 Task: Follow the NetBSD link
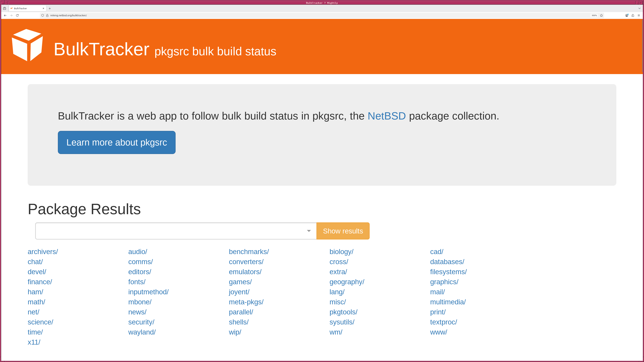(387, 116)
